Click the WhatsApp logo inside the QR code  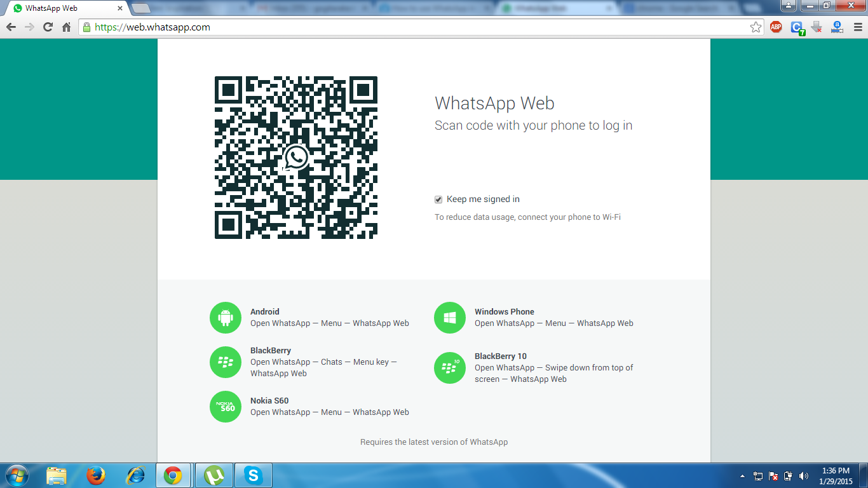(x=296, y=158)
